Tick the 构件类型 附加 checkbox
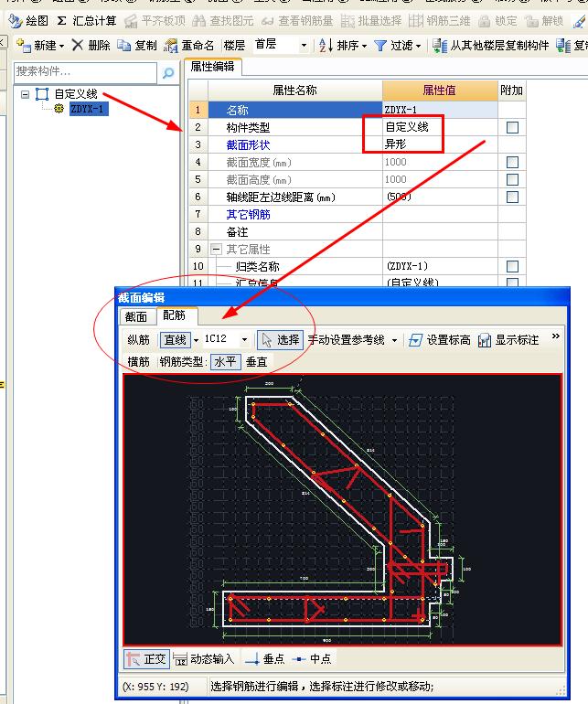Viewport: 588px width, 704px height. 512,127
